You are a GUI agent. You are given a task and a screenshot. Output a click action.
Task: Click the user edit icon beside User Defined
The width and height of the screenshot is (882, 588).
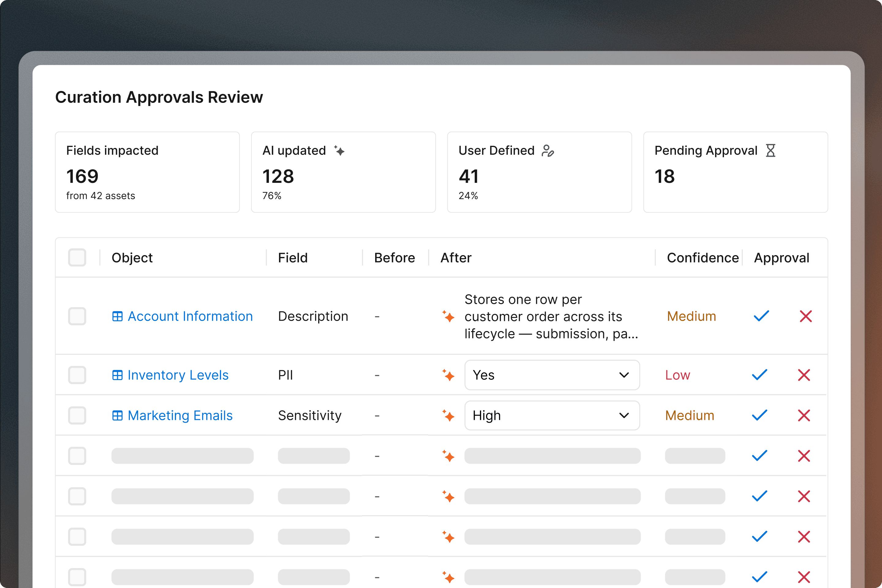[548, 150]
